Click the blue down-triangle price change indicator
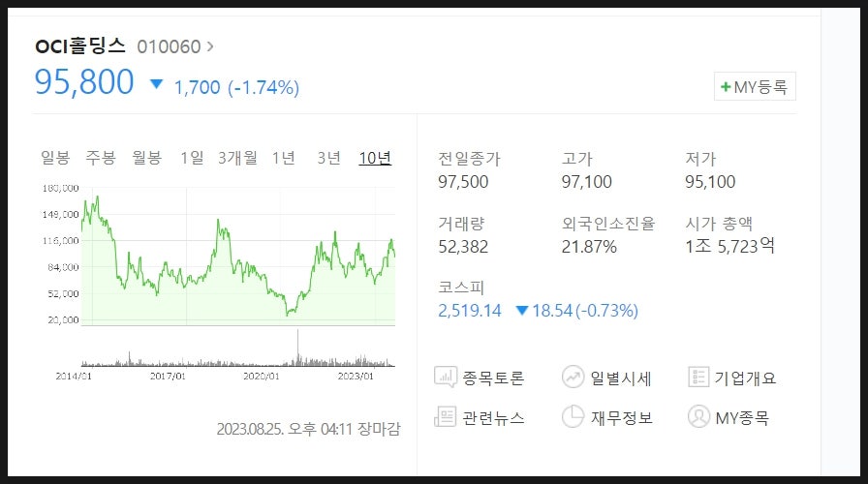Viewport: 868px width, 484px height. [157, 84]
